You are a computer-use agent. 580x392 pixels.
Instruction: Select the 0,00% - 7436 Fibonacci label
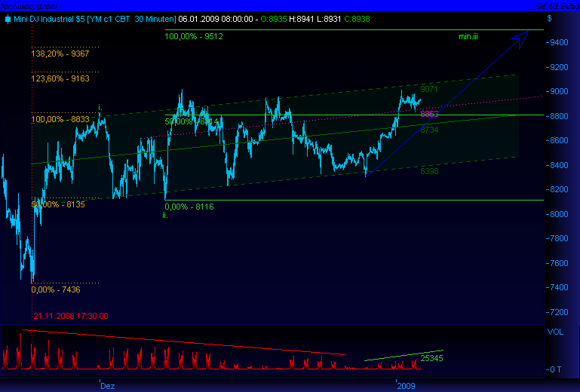point(56,289)
